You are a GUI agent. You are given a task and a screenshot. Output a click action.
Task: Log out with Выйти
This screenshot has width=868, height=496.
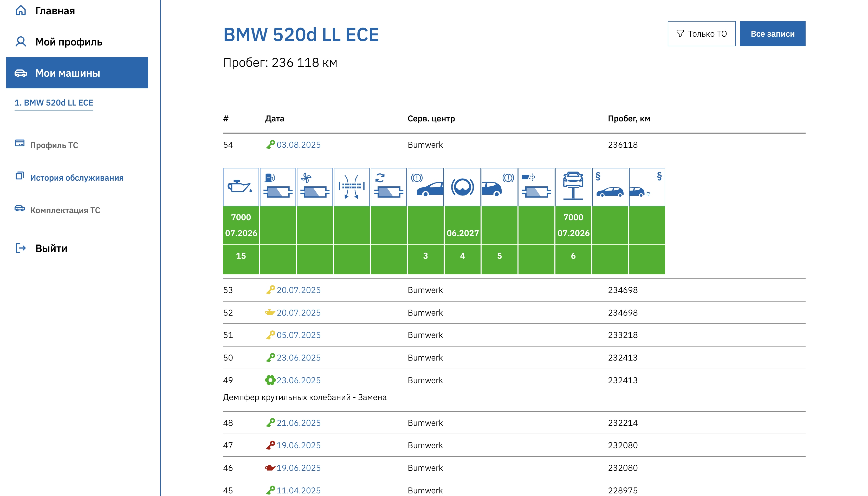51,248
